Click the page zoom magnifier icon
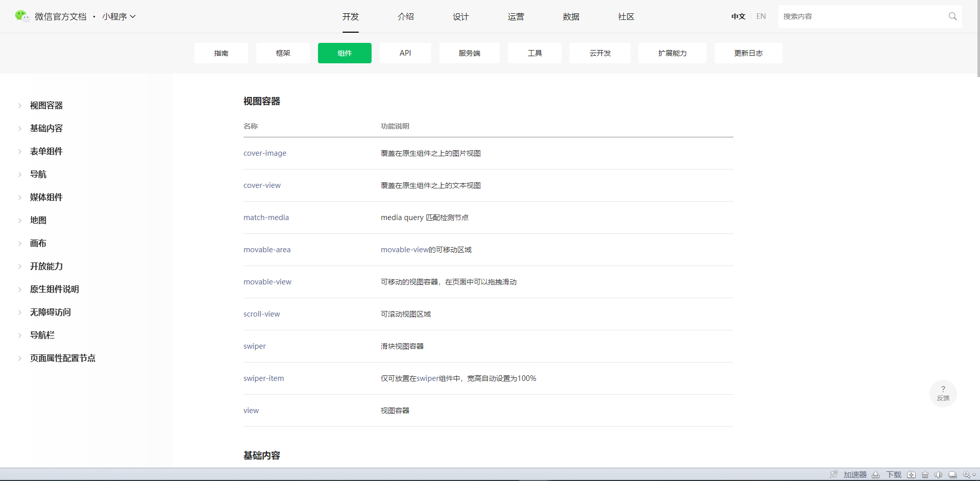This screenshot has width=980, height=481. (966, 474)
